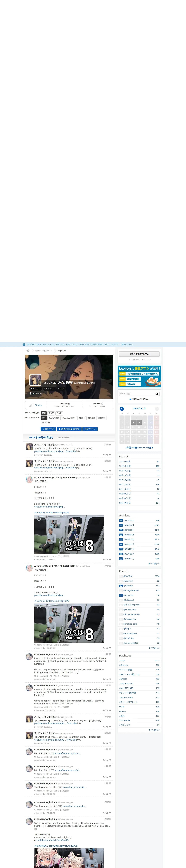Click list icon beside 2024年02月 archive
The width and height of the screenshot is (186, 868).
tap(121, 544)
